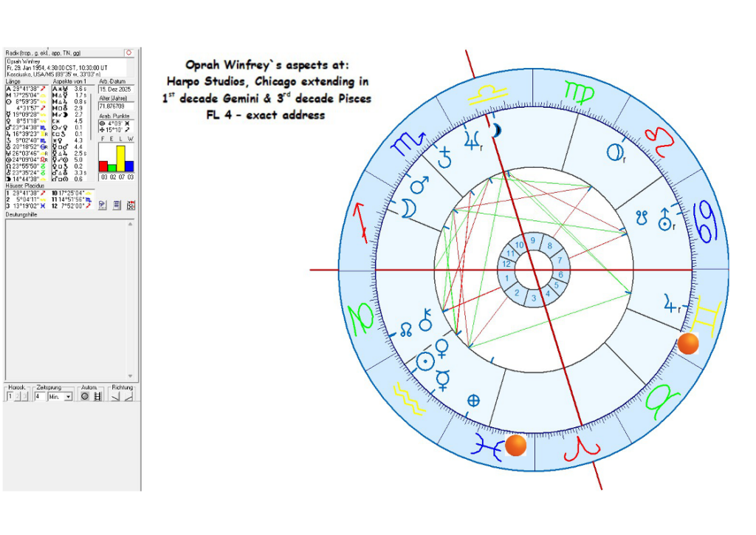Toggle the Horoskop 3 button
756x535 pixels.
pos(24,396)
